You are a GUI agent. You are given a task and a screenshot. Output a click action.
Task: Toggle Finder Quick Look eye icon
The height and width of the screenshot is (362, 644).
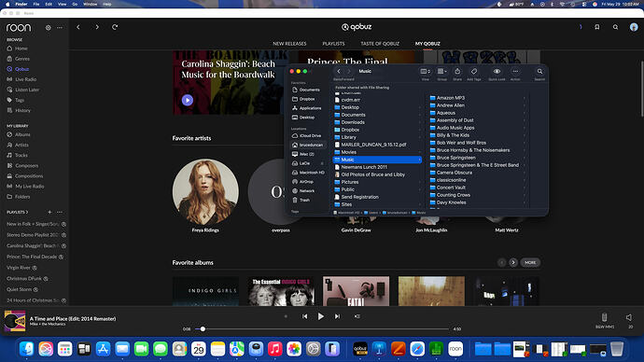tap(497, 72)
